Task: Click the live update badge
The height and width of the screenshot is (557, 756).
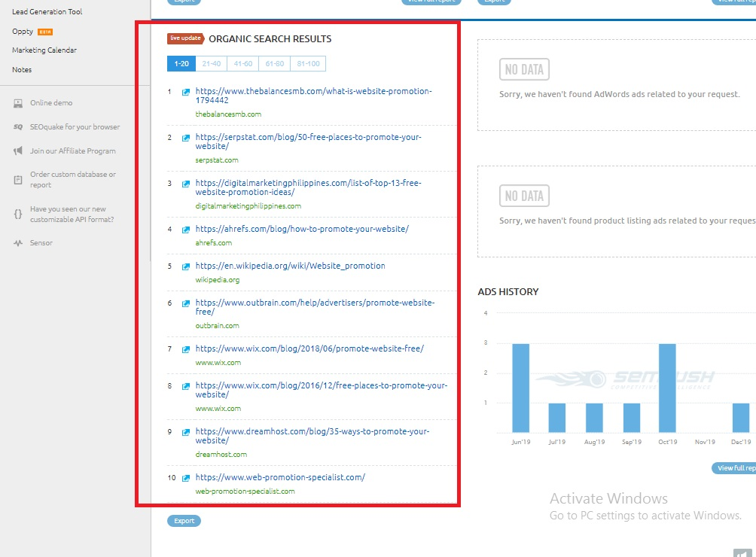Action: click(186, 38)
